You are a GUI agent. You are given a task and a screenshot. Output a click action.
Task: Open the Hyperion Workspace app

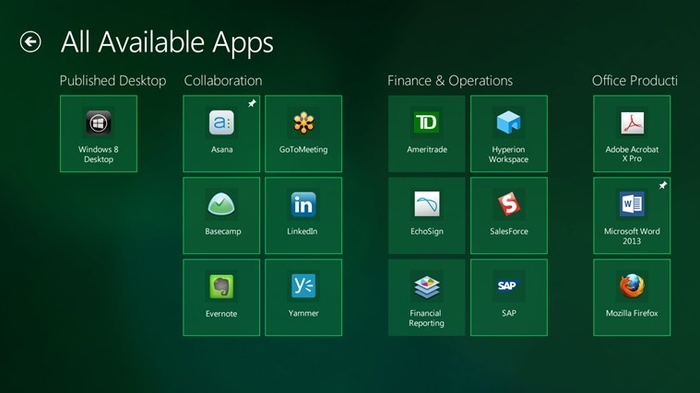pos(509,134)
